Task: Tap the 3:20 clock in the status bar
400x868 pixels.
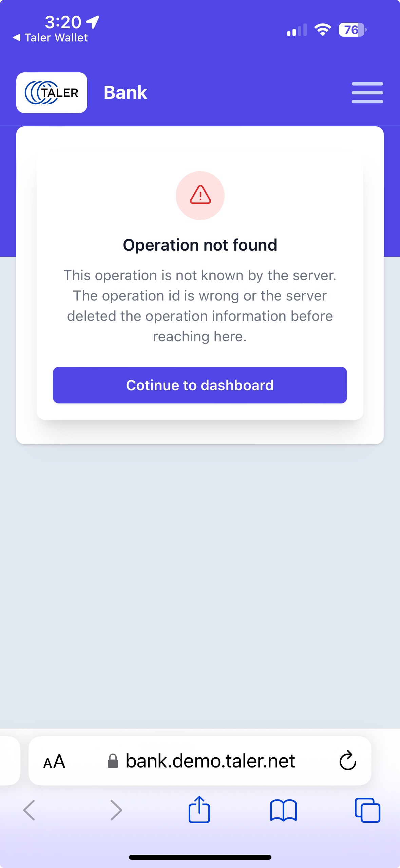Action: 63,22
